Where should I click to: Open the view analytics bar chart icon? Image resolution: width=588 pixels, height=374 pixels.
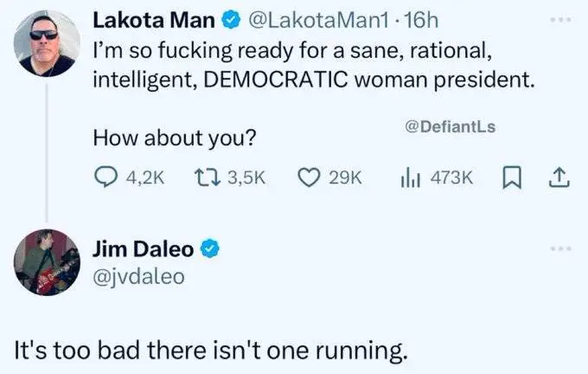408,177
